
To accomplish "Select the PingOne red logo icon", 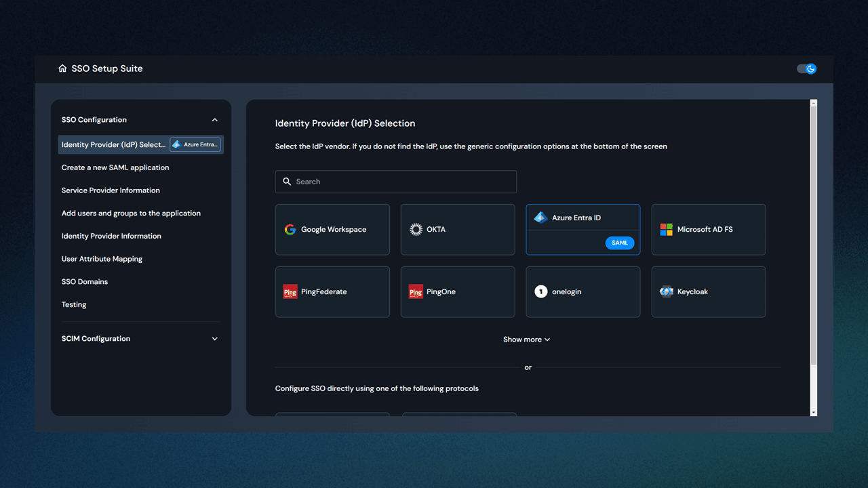I will [x=416, y=292].
